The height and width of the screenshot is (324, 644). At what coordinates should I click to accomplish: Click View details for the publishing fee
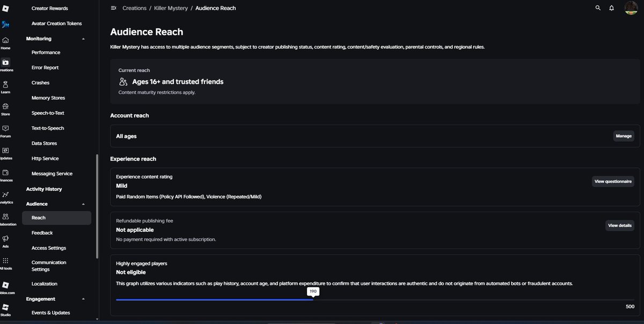[x=620, y=226]
